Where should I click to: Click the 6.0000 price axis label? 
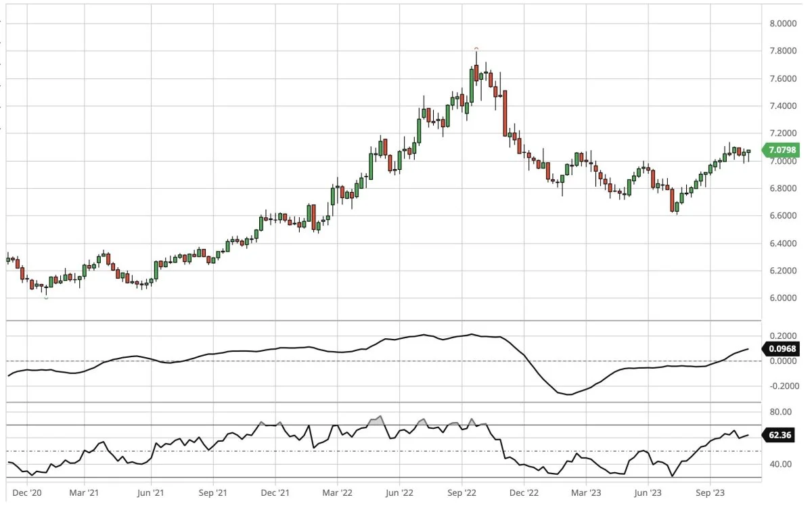click(784, 298)
